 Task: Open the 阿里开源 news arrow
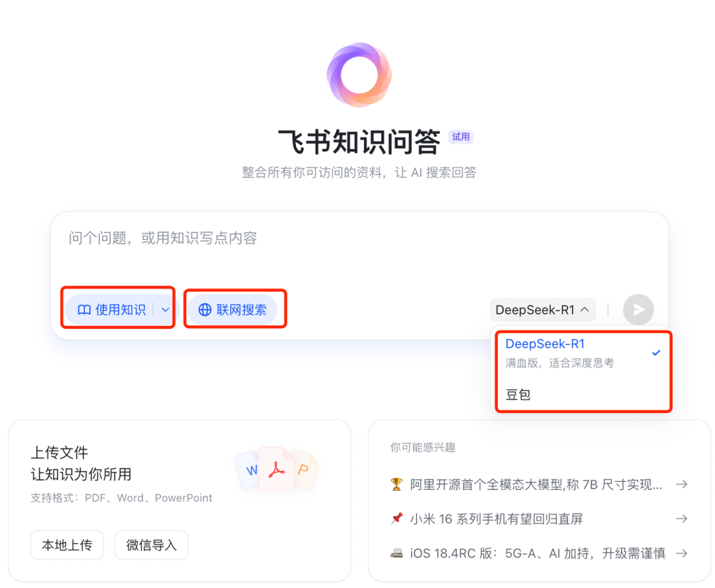(x=682, y=484)
